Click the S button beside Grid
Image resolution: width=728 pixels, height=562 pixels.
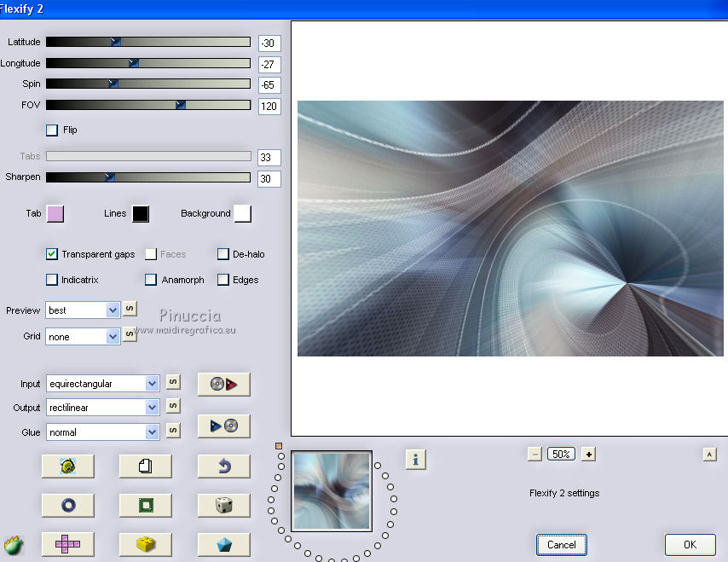[x=130, y=334]
